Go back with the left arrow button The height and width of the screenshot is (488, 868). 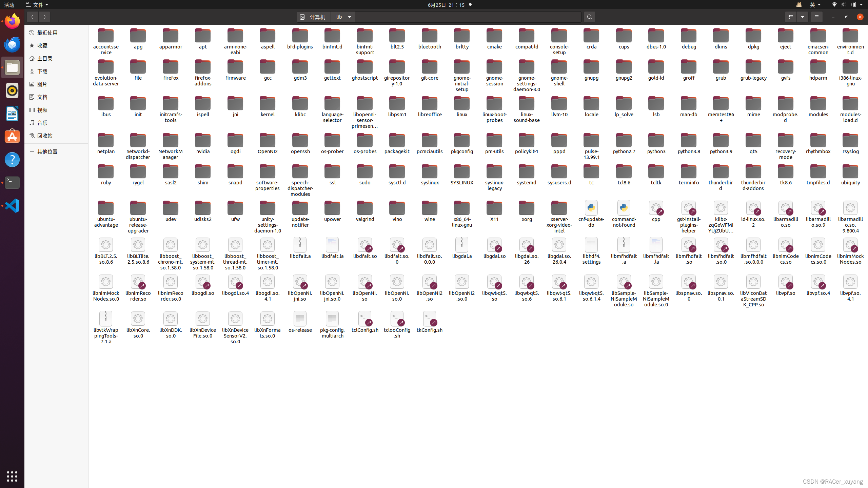pyautogui.click(x=33, y=17)
